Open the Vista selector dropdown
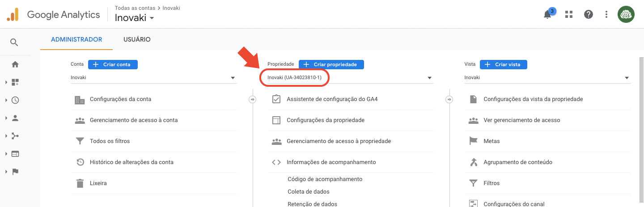This screenshot has width=644, height=207. [x=547, y=78]
